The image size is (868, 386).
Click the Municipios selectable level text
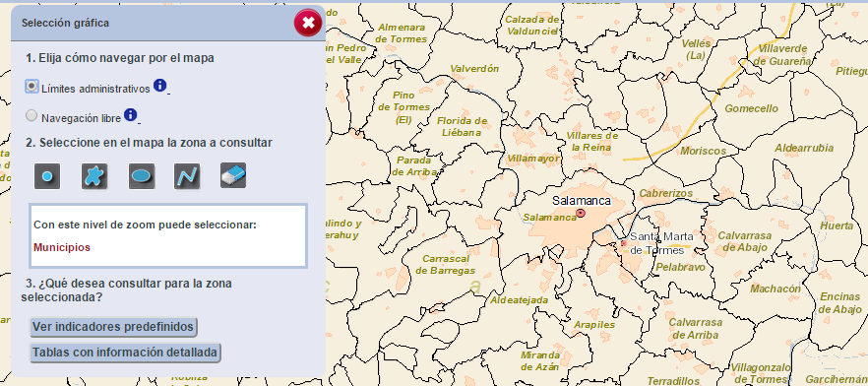62,247
